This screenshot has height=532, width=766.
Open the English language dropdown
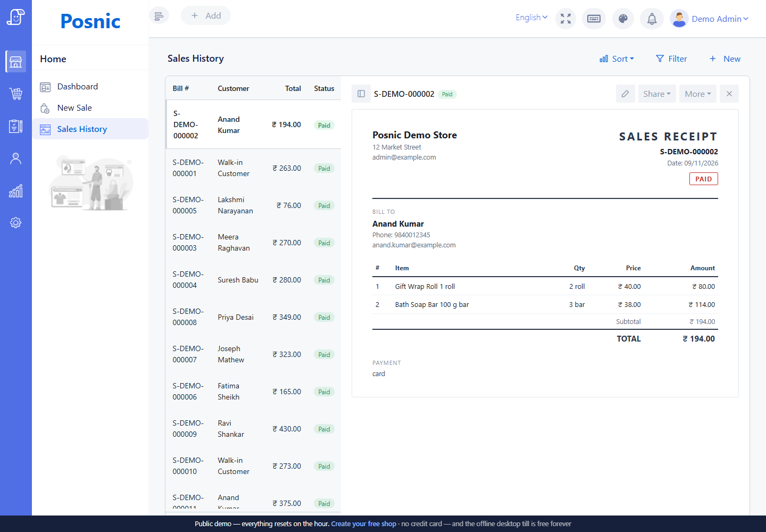tap(531, 18)
